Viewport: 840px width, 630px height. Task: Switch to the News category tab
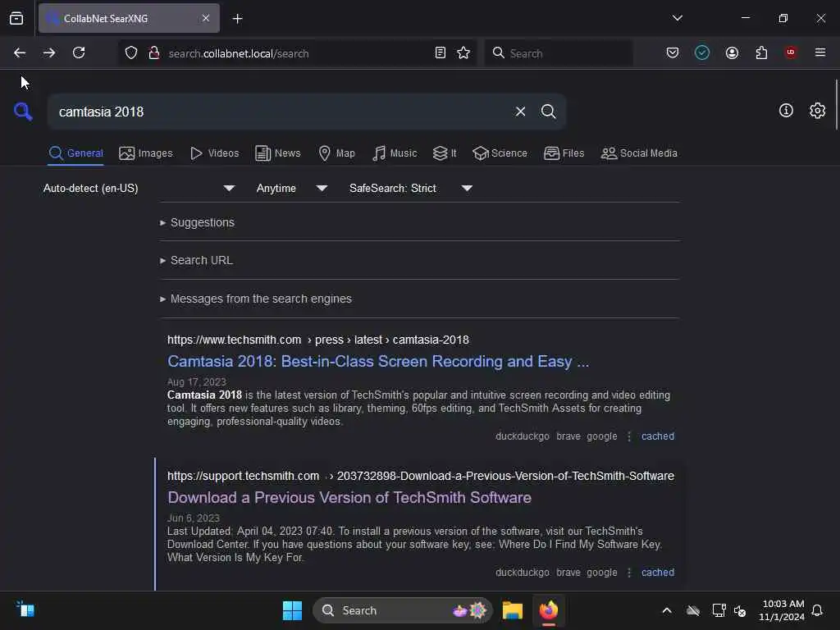point(277,153)
